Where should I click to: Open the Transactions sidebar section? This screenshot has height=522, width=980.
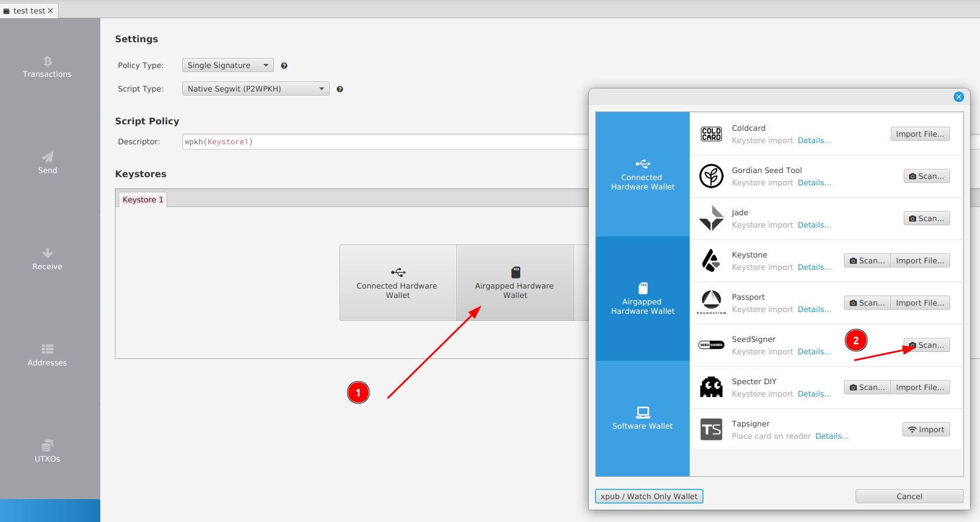tap(47, 67)
